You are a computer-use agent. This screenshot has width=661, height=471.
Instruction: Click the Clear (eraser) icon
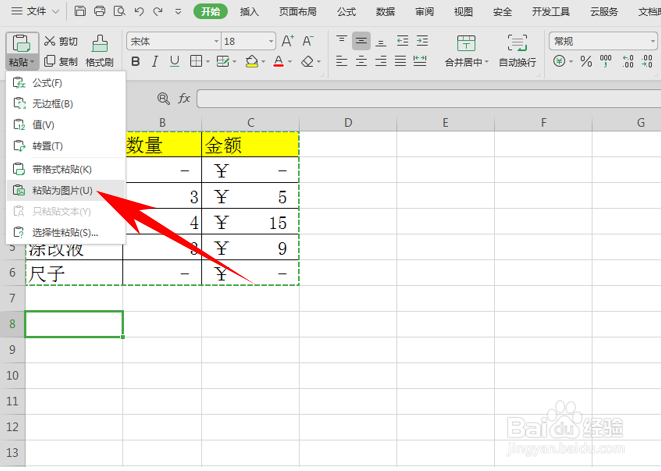tap(307, 62)
